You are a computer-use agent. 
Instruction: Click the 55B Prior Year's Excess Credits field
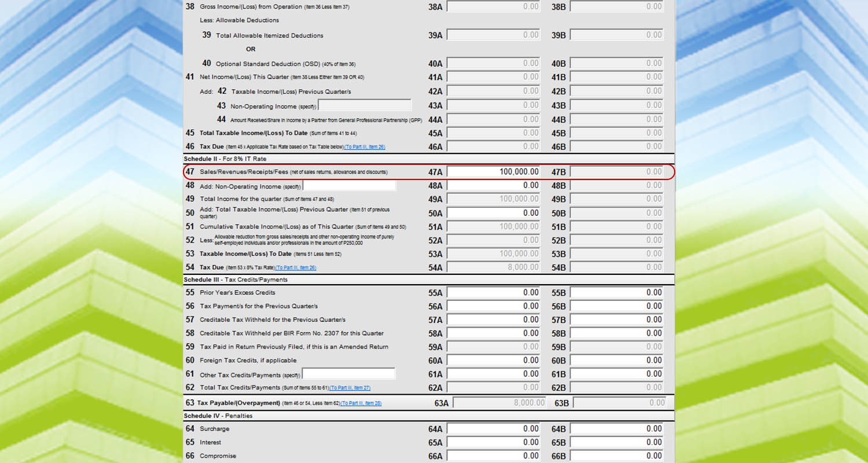tap(617, 293)
